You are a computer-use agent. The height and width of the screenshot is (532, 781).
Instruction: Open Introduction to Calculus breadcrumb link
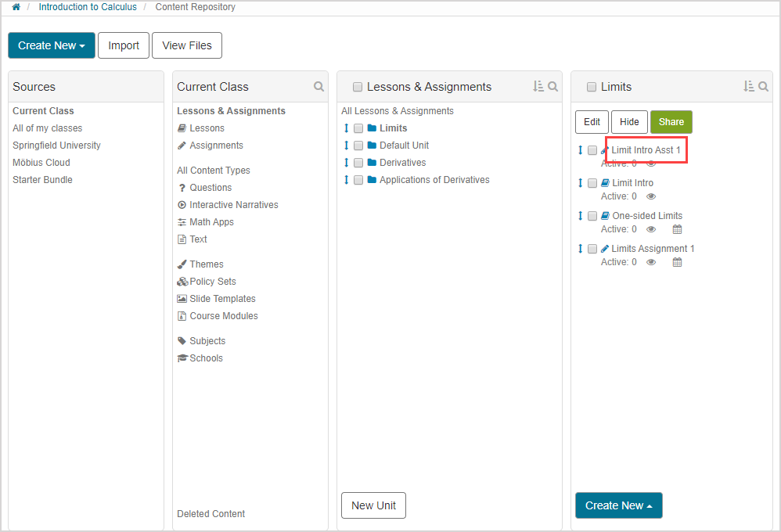(88, 7)
